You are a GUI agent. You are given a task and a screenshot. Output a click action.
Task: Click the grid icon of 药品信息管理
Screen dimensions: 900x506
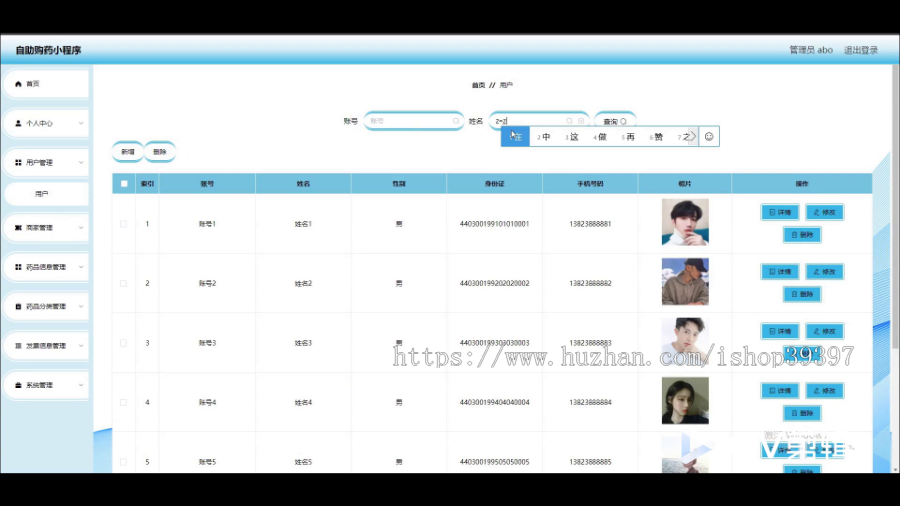[18, 267]
